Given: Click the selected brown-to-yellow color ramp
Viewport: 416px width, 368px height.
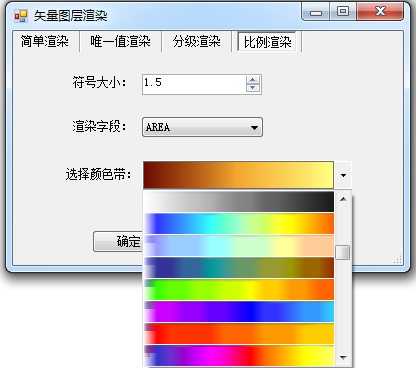Looking at the screenshot, I should point(238,175).
